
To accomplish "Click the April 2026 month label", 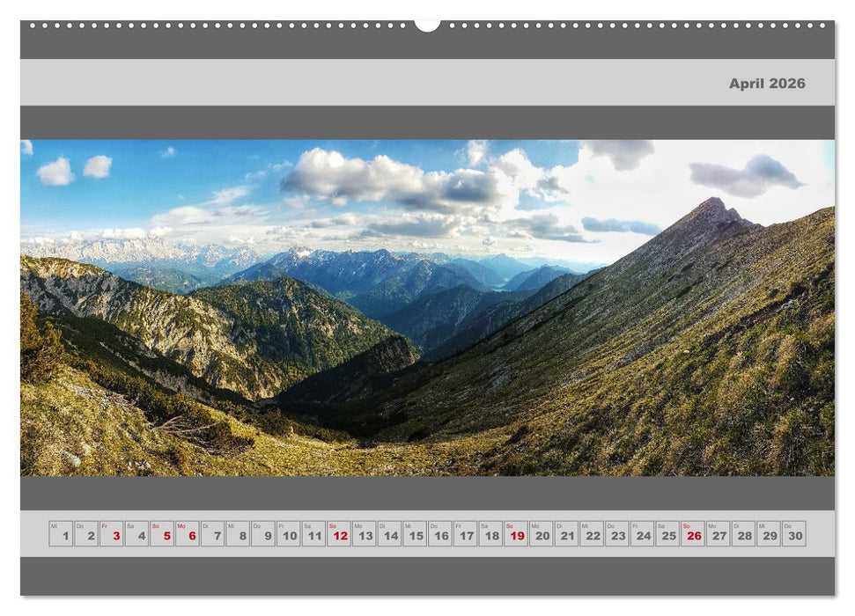I will point(768,84).
